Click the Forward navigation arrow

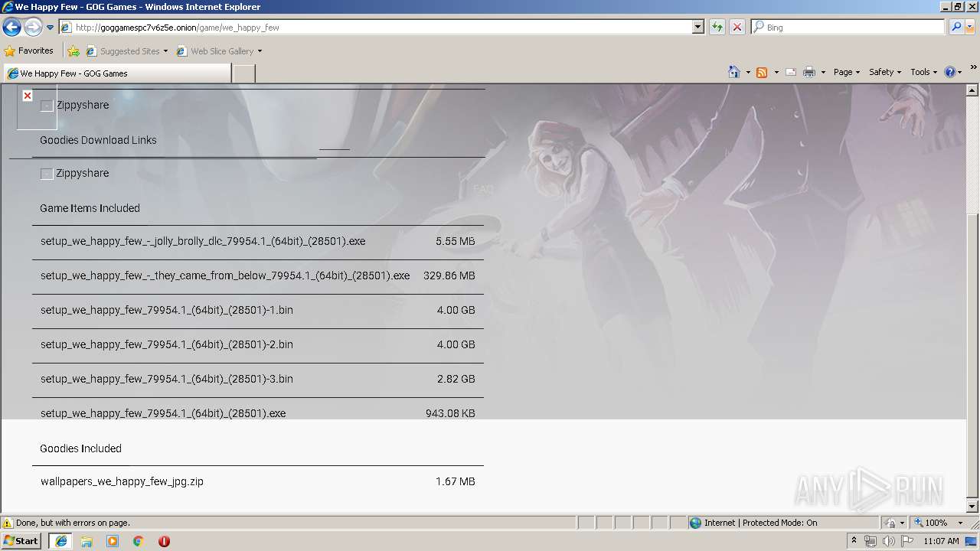coord(33,28)
